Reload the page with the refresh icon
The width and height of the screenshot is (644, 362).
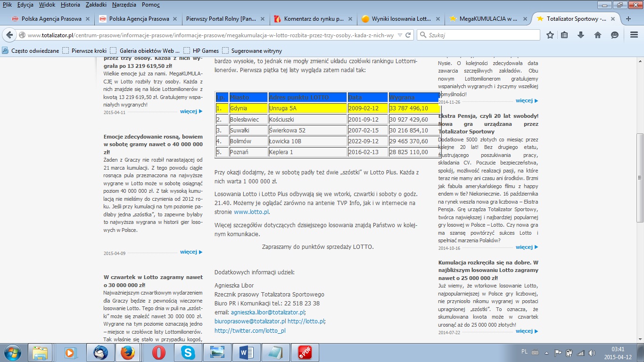(409, 35)
